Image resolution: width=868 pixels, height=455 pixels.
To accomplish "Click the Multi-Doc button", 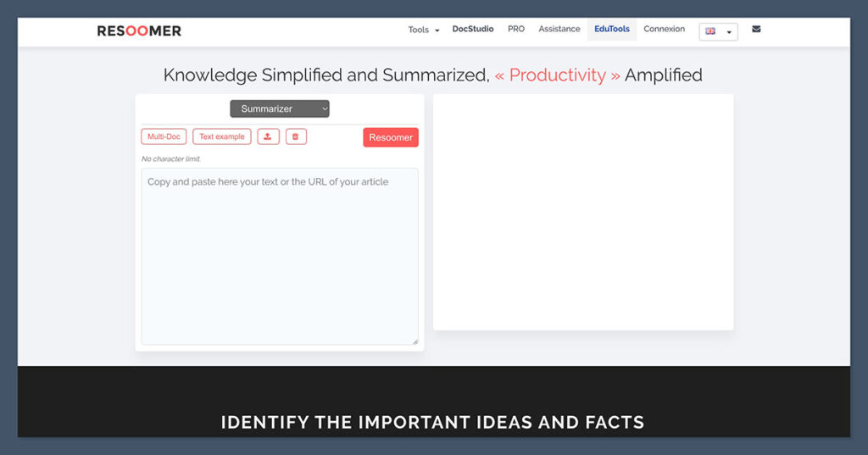I will click(164, 136).
